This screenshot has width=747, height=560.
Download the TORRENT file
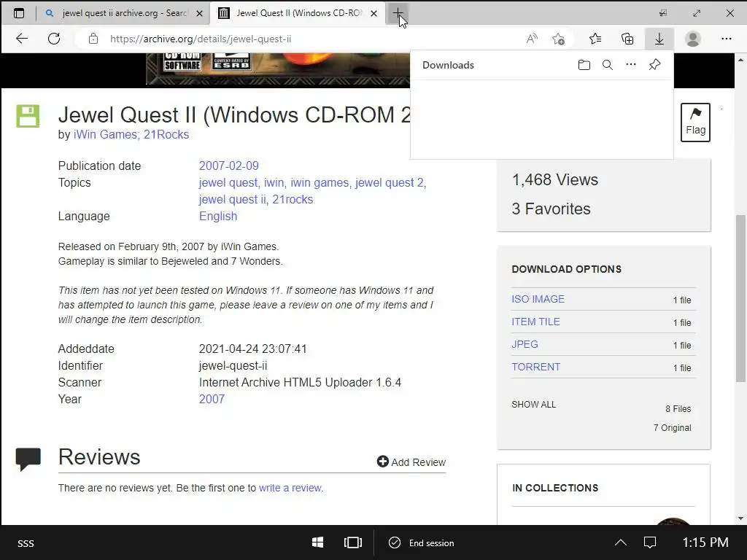[x=535, y=367]
